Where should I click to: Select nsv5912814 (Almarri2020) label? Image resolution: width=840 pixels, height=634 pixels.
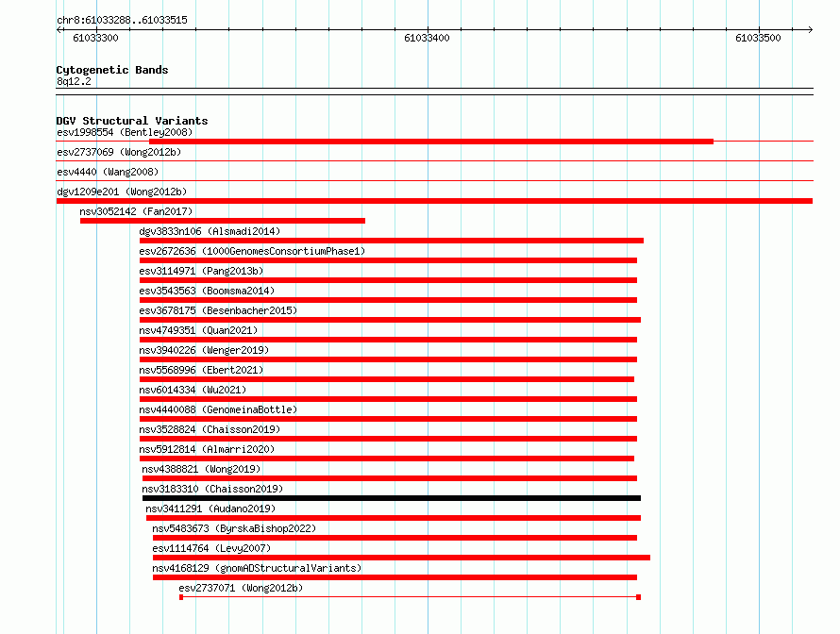click(x=207, y=449)
